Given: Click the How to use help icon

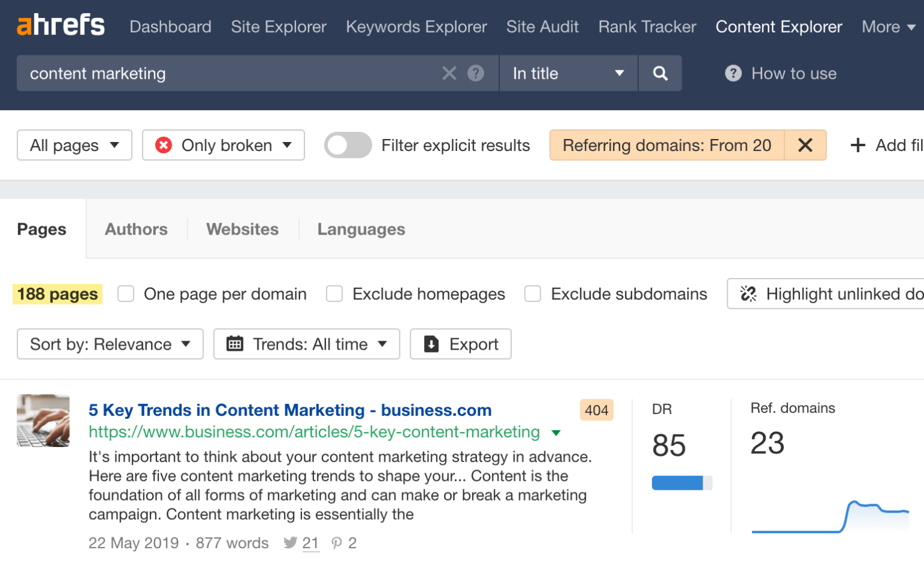Looking at the screenshot, I should click(x=733, y=73).
